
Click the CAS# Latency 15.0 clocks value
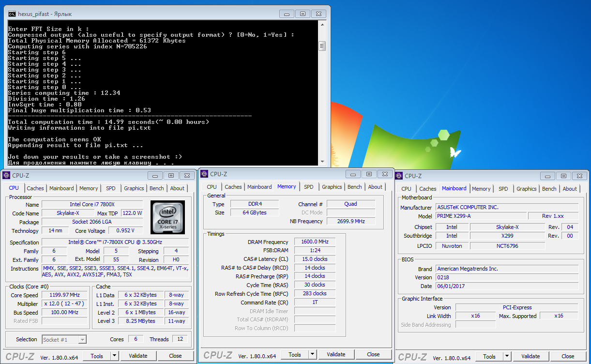click(x=315, y=259)
